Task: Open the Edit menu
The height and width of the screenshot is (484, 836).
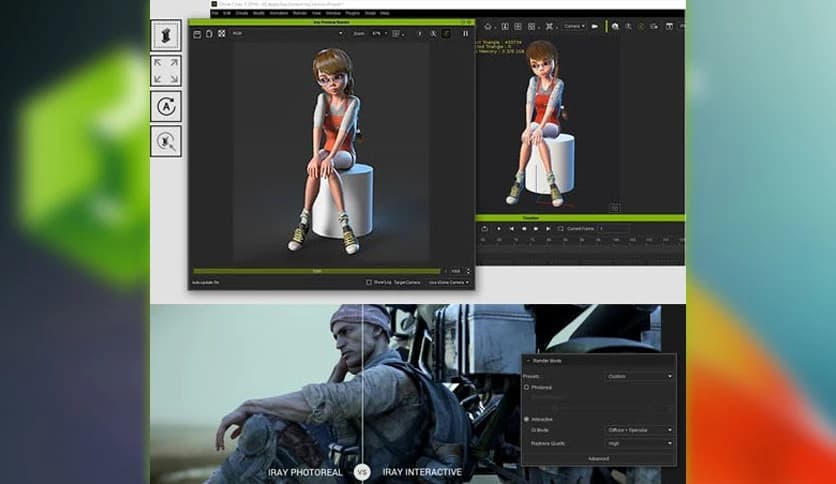Action: click(x=227, y=13)
